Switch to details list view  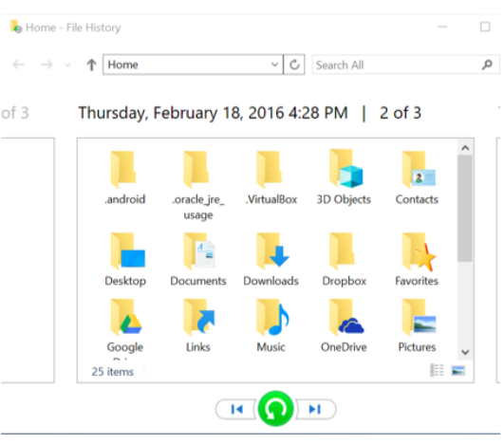tap(437, 370)
